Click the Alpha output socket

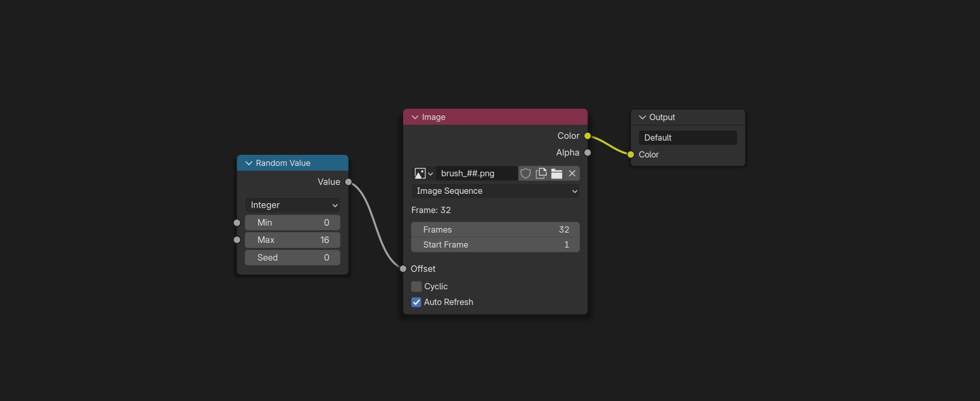[x=587, y=153]
